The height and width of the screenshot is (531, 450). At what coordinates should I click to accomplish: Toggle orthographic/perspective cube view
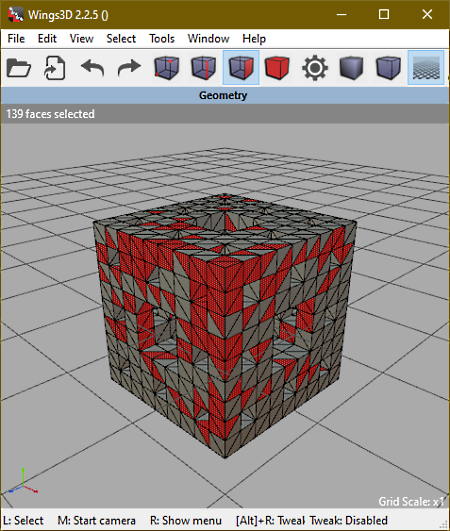pos(389,68)
